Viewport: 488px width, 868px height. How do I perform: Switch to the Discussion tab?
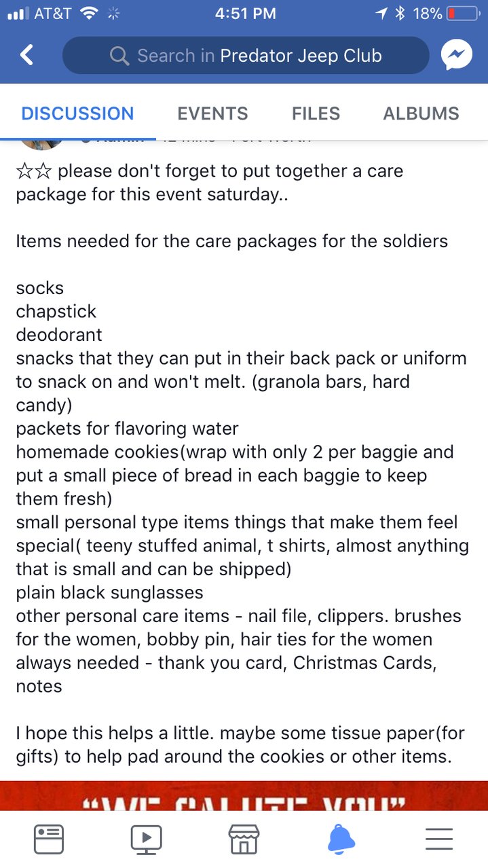[77, 113]
